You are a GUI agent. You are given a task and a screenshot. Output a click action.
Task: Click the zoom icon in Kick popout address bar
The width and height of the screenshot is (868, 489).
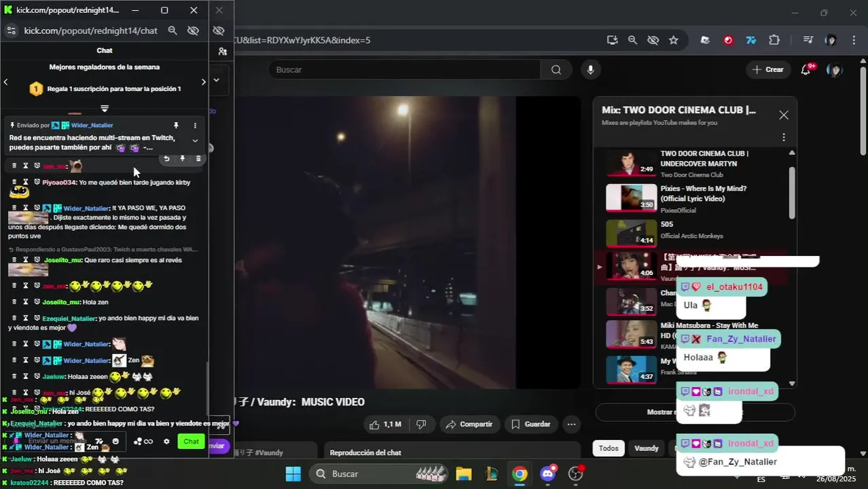[173, 31]
